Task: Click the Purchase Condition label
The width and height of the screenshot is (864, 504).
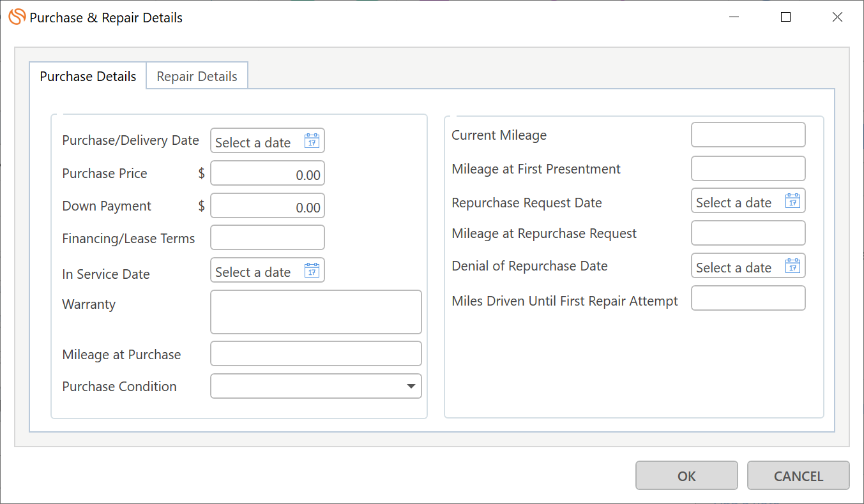Action: click(x=119, y=387)
